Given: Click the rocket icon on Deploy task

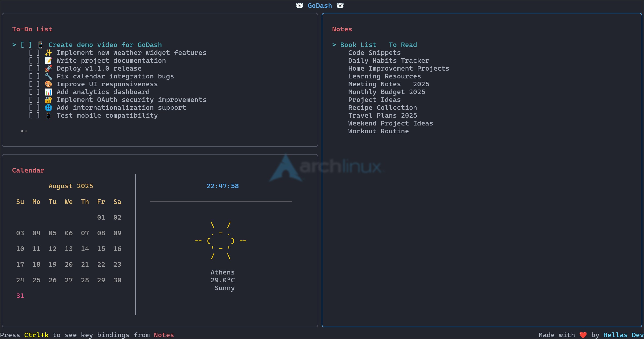Looking at the screenshot, I should click(48, 69).
